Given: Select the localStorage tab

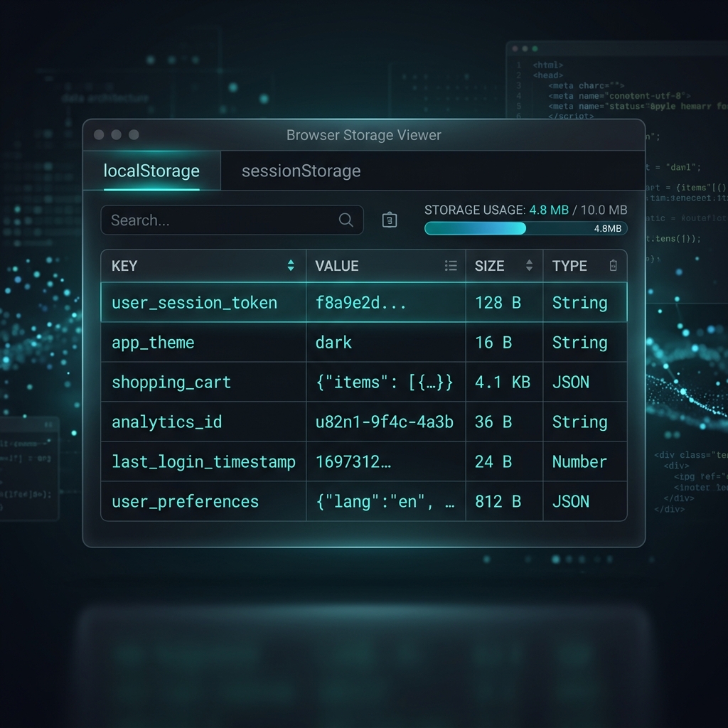Looking at the screenshot, I should pos(151,171).
